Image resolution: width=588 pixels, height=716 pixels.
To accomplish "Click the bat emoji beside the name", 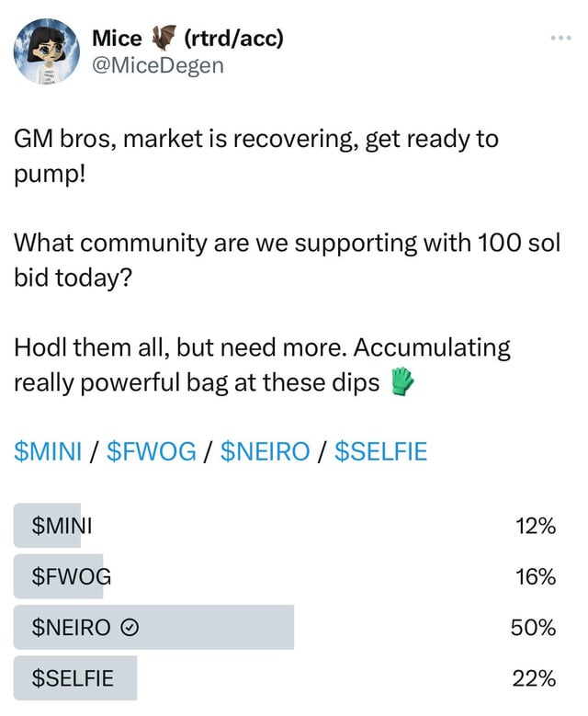I will [164, 39].
